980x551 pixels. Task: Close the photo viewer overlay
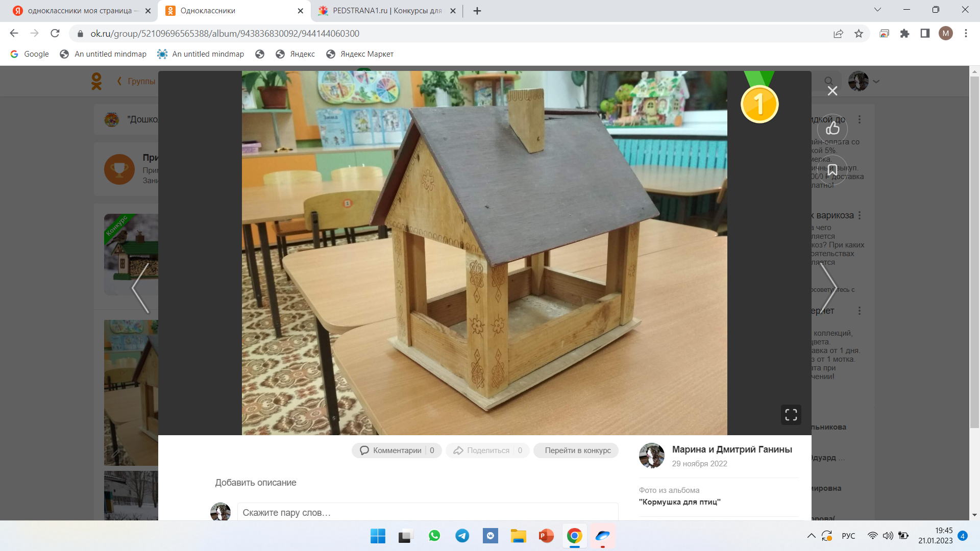tap(832, 91)
